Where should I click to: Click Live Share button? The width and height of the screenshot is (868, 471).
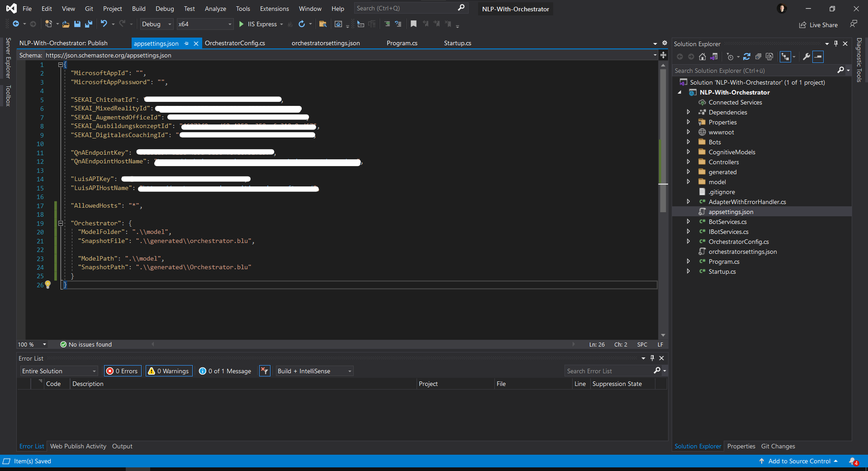818,25
